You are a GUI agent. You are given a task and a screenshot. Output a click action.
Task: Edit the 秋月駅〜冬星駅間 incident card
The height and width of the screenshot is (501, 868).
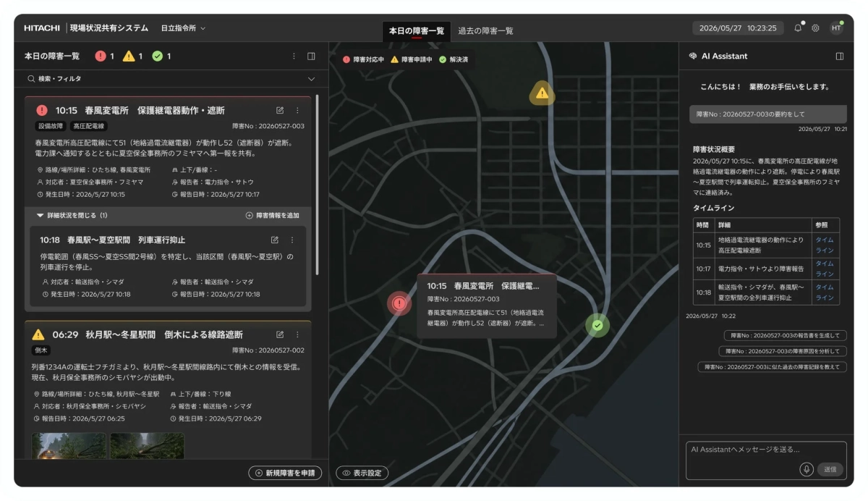pos(280,334)
